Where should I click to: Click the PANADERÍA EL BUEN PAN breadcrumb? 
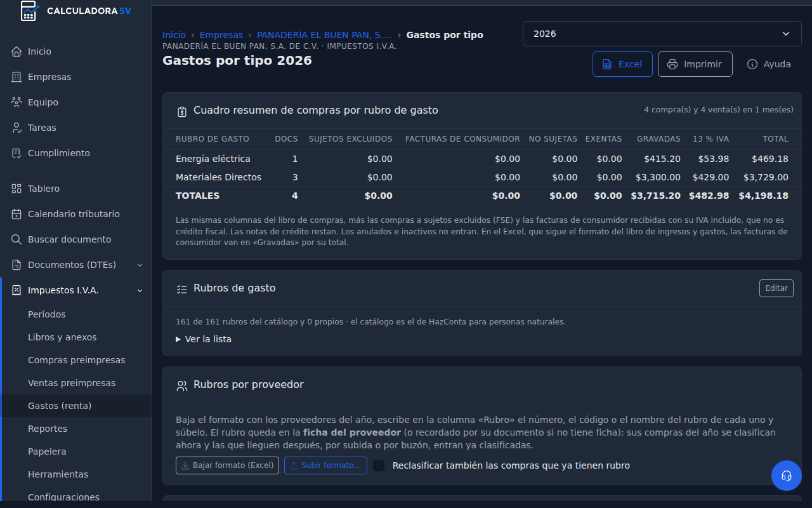[x=324, y=35]
